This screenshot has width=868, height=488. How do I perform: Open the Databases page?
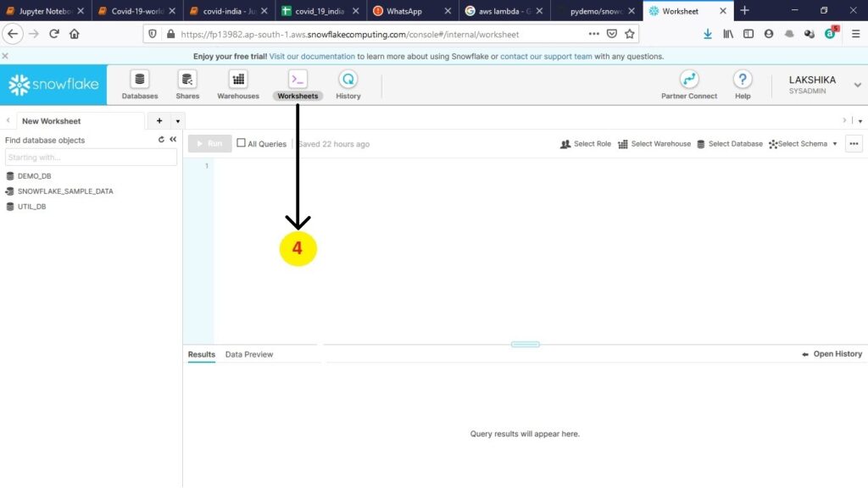pos(140,86)
